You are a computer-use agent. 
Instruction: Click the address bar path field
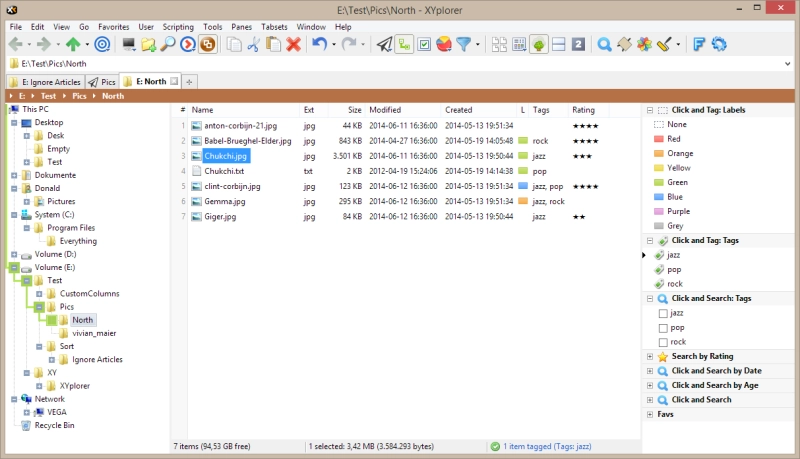pyautogui.click(x=398, y=64)
